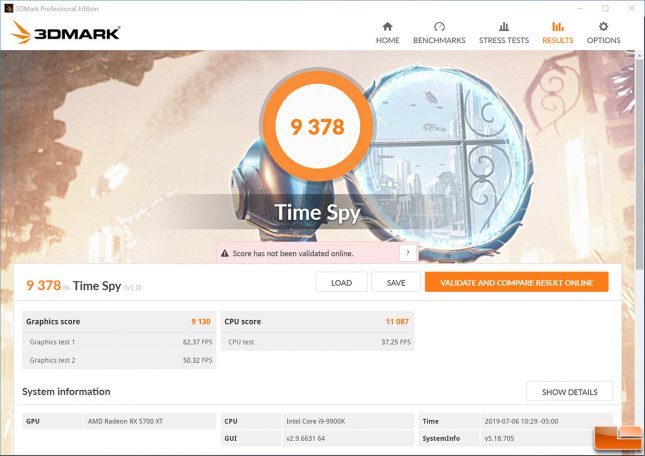The height and width of the screenshot is (456, 645).
Task: Click the time value 2019-07-06 10:29
Action: point(521,421)
